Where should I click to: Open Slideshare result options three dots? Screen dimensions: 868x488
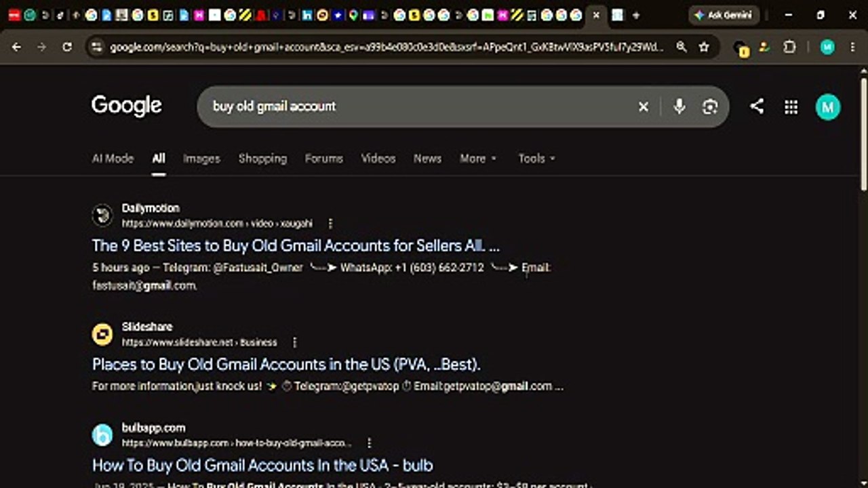(x=294, y=342)
